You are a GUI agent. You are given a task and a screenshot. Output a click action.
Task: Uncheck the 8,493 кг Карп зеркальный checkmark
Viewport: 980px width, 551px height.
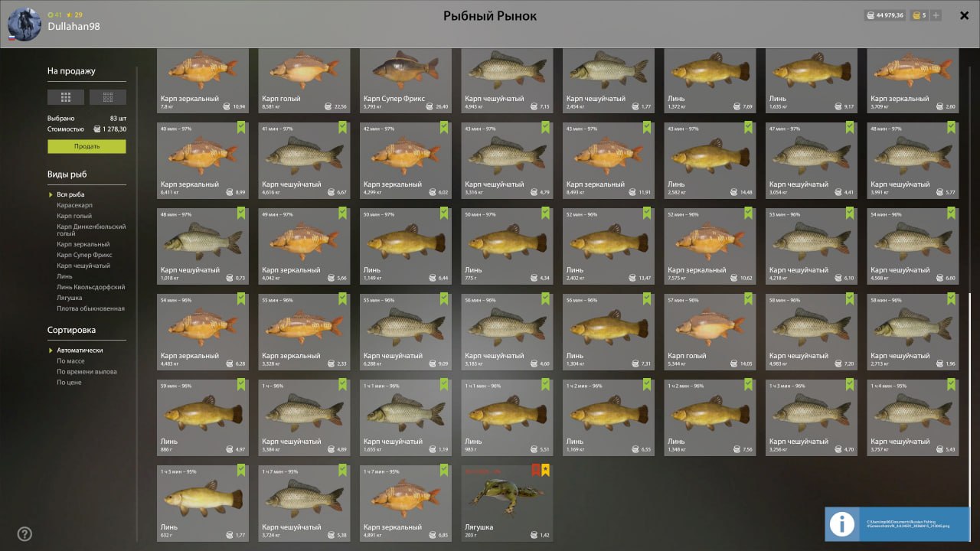648,128
